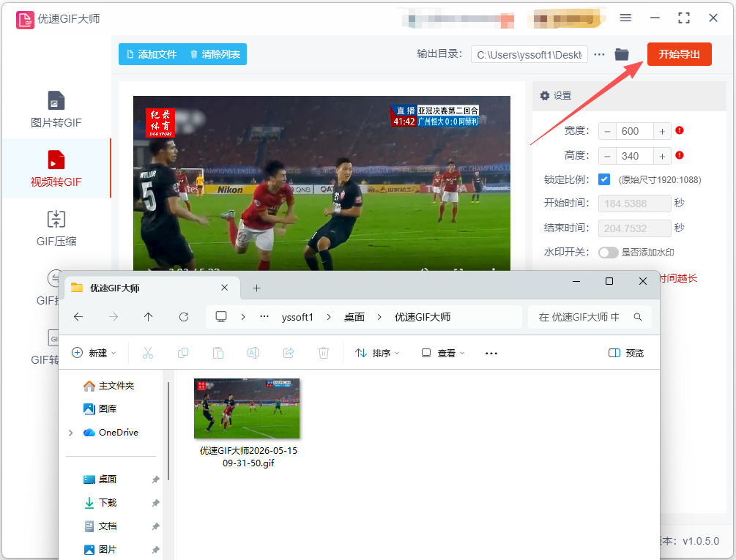Expand chevron after yssoft1 breadcrumb
736x560 pixels.
click(x=329, y=318)
